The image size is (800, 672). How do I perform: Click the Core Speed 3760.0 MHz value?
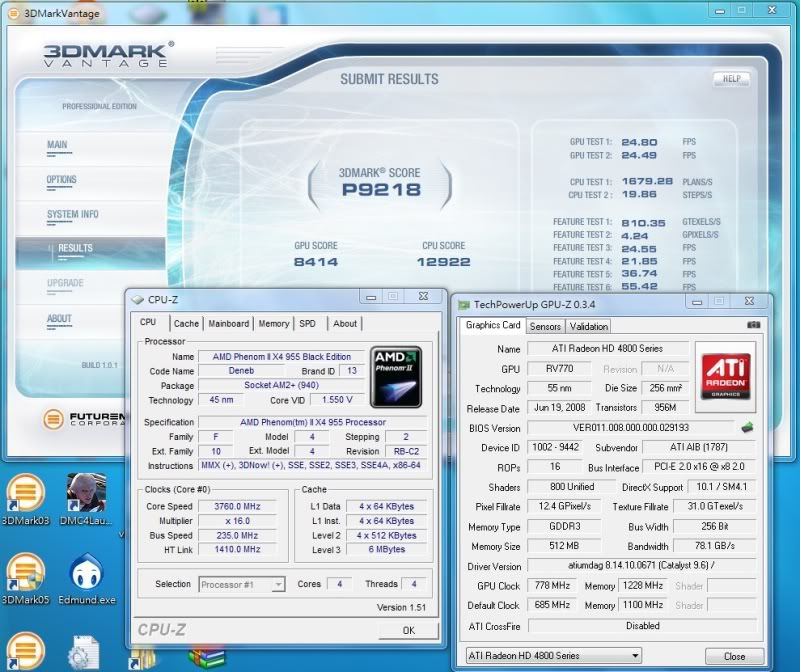(x=237, y=506)
